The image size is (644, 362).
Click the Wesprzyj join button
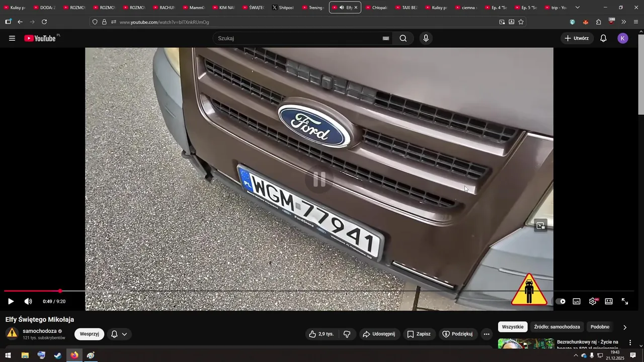click(89, 334)
